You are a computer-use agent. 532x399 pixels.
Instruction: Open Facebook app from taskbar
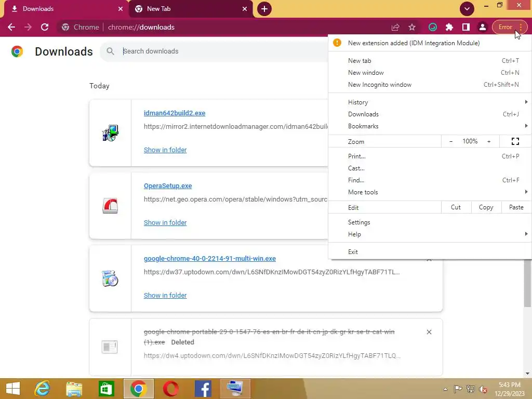[x=203, y=389]
